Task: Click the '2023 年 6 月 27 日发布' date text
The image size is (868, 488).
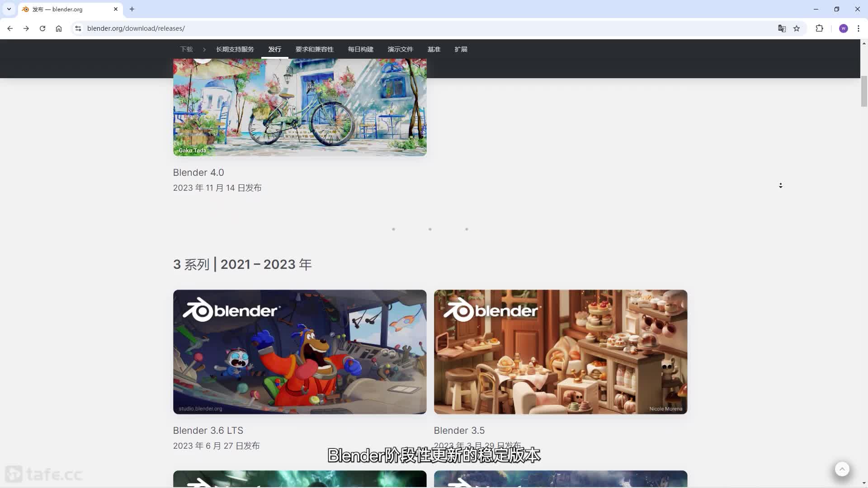Action: tap(216, 446)
